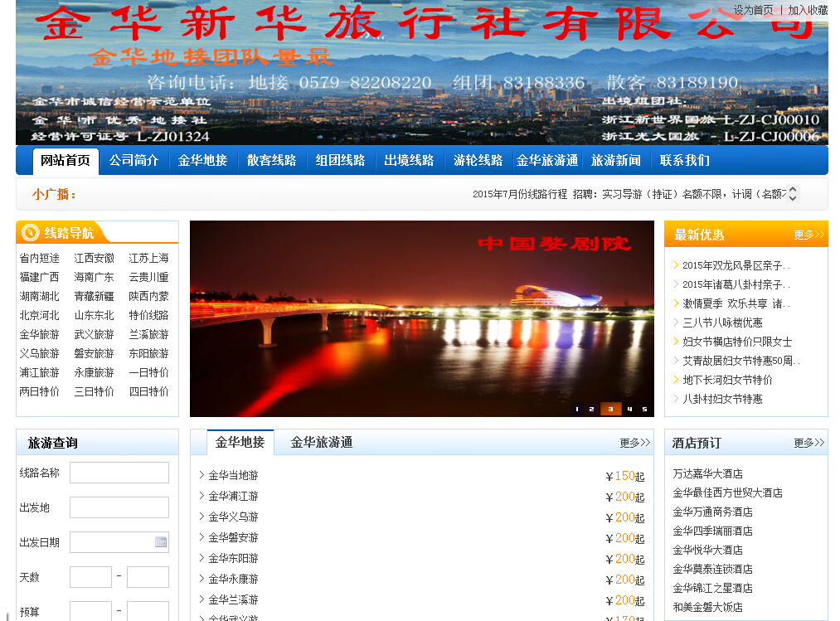
Task: Click 天数 maximum field
Action: [148, 577]
